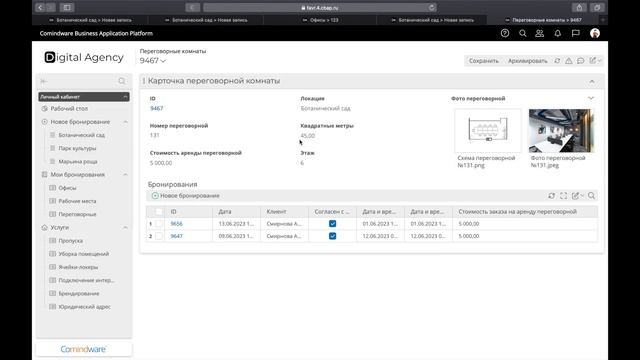640x360 pixels.
Task: Open Рабочий стол in sidebar
Action: 69,109
